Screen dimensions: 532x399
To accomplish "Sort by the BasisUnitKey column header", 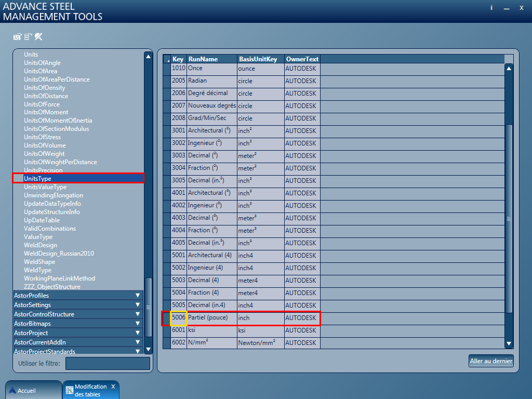I will click(x=261, y=59).
